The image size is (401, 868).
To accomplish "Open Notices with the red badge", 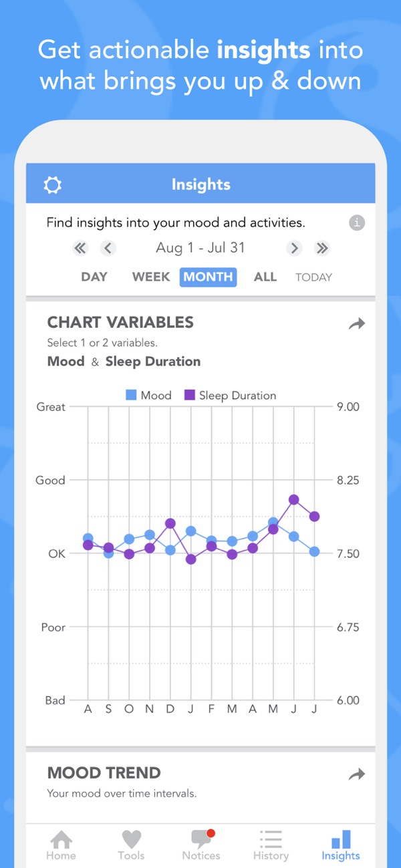I will pos(201,844).
